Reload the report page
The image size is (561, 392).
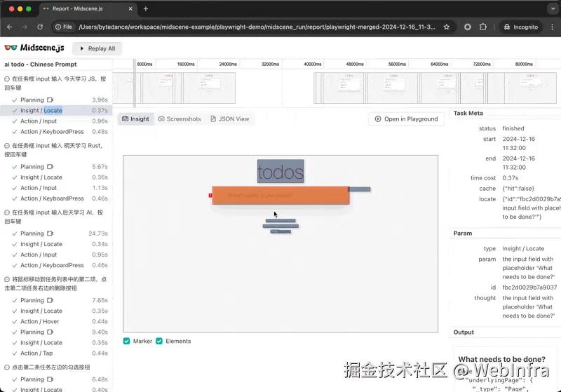pyautogui.click(x=40, y=27)
